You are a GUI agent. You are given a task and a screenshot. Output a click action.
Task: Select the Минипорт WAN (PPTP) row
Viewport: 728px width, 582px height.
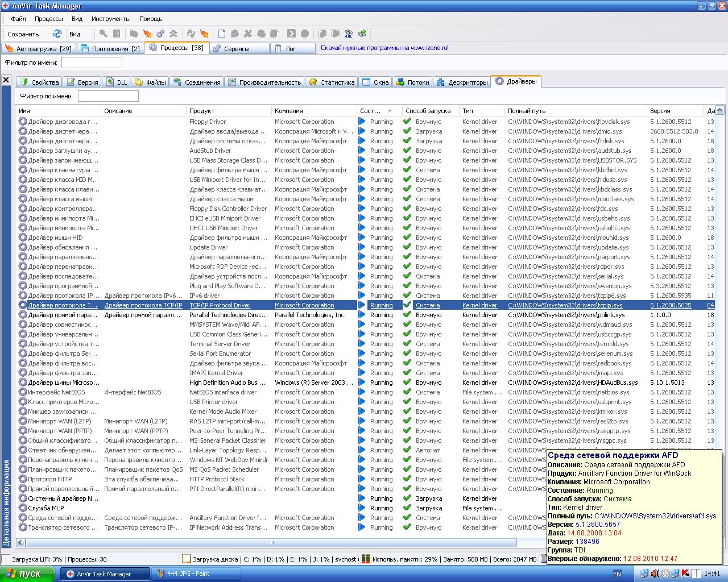365,431
